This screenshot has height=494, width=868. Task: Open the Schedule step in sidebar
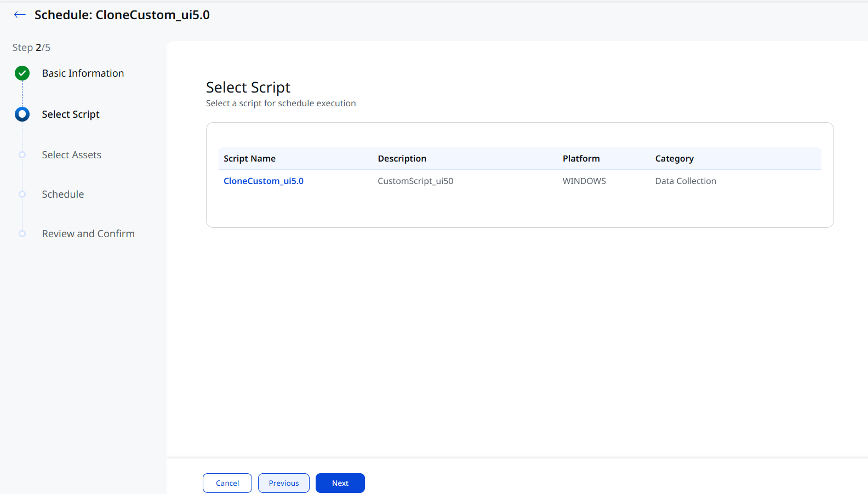tap(63, 194)
